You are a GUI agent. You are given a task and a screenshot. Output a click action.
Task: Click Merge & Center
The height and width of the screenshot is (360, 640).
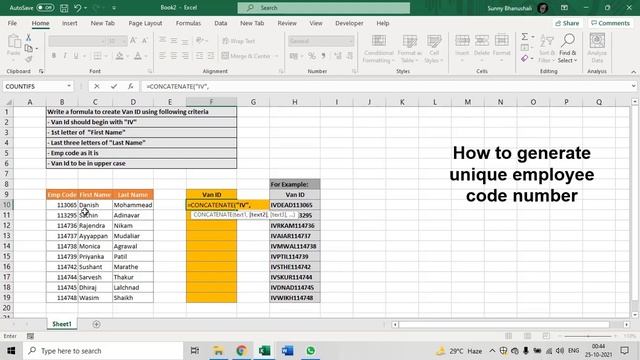click(246, 56)
